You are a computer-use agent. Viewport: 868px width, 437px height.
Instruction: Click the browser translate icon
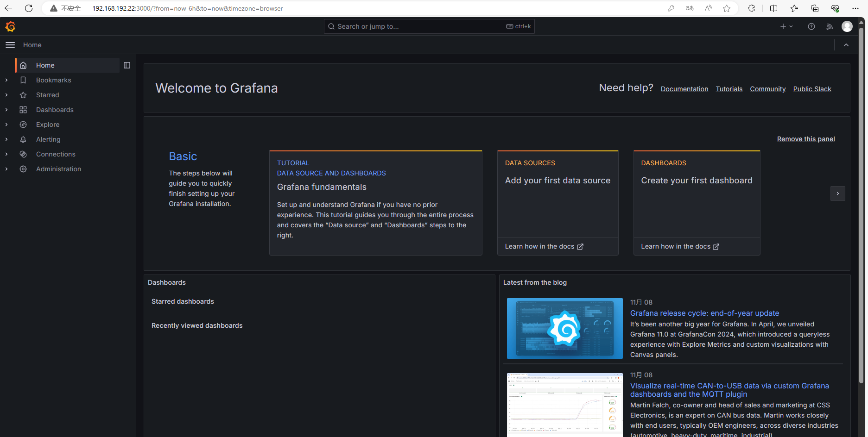[x=690, y=8]
